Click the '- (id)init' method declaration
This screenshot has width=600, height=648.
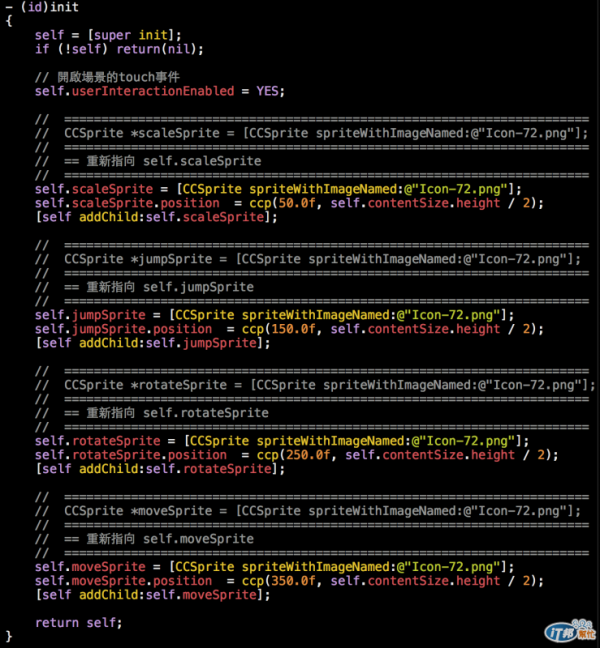click(x=42, y=7)
